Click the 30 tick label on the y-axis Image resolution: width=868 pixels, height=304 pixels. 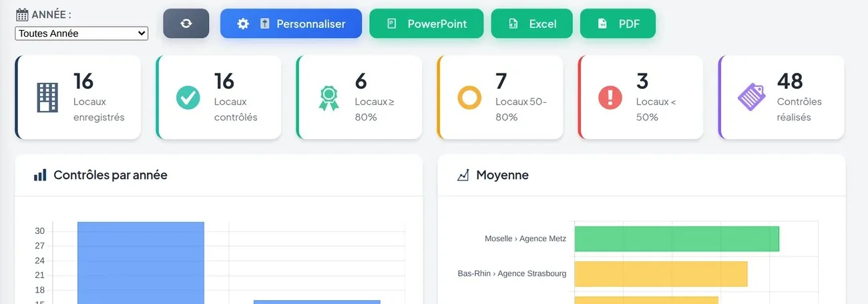39,231
